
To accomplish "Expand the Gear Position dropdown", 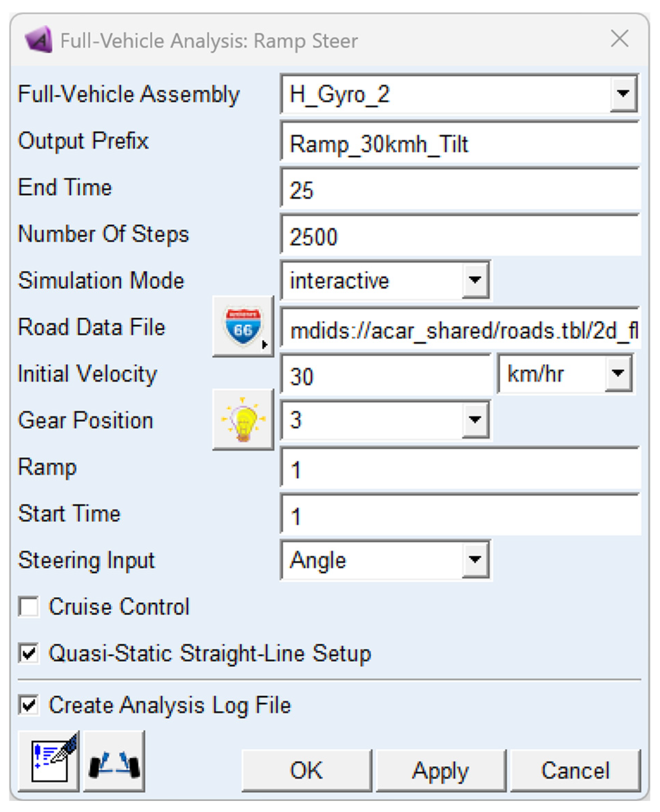I will click(x=475, y=420).
